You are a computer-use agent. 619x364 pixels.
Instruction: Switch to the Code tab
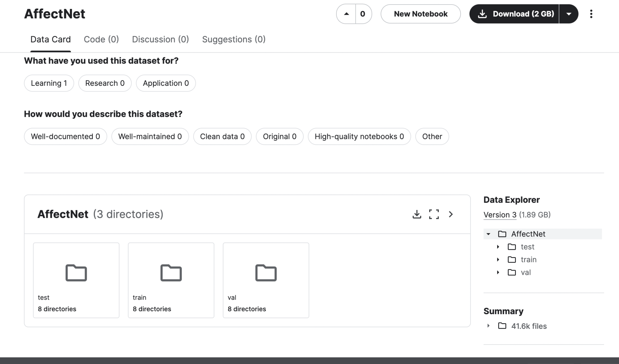(x=101, y=39)
